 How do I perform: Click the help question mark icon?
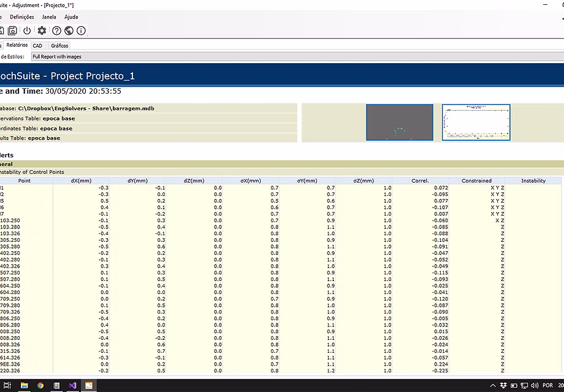coord(56,30)
